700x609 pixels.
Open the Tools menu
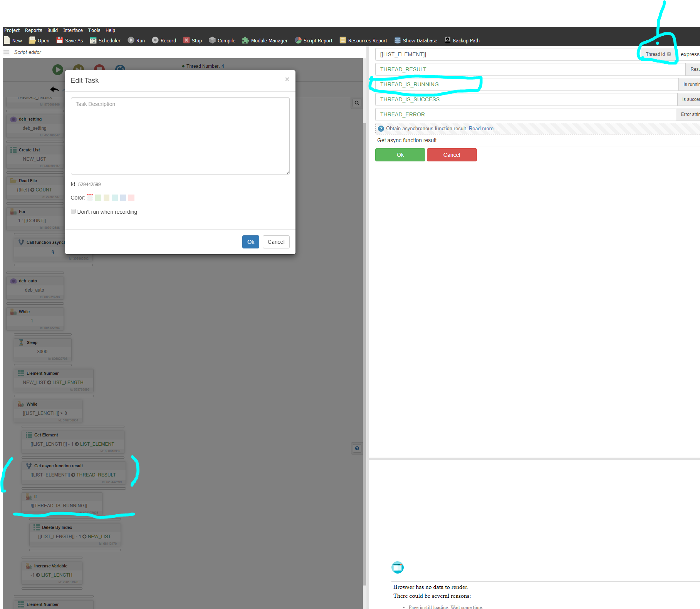click(x=94, y=30)
